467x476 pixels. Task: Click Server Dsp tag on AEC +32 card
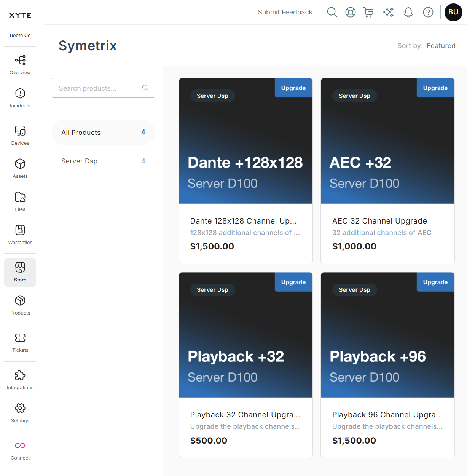pos(354,96)
